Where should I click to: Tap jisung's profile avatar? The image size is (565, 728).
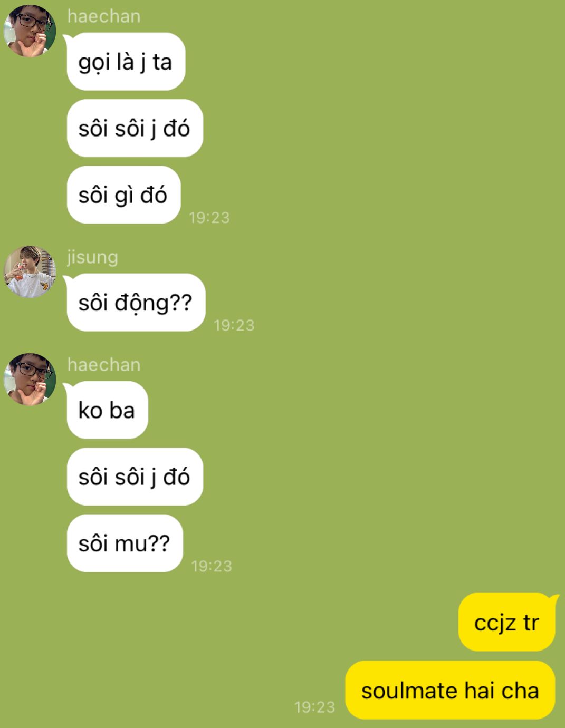pyautogui.click(x=30, y=271)
